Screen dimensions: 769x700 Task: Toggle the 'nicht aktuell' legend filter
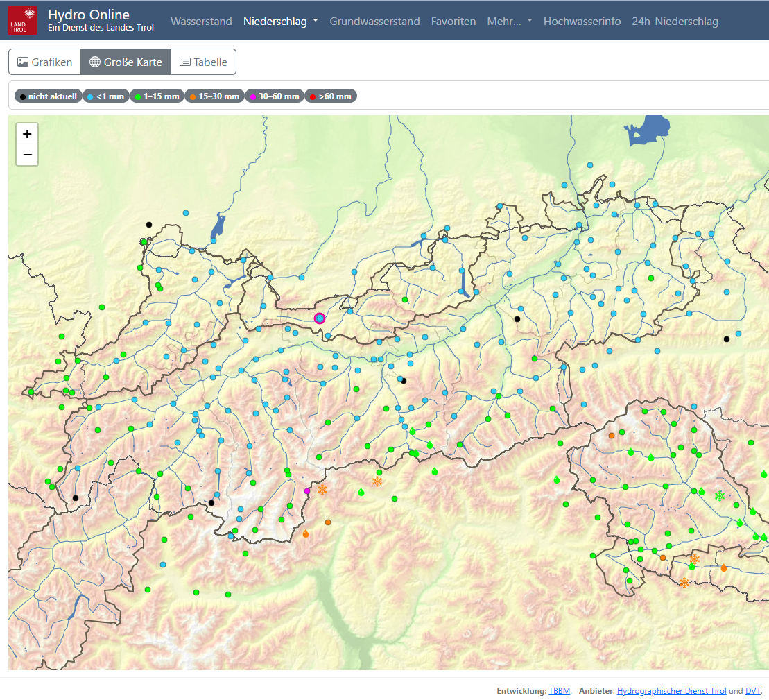pos(48,96)
